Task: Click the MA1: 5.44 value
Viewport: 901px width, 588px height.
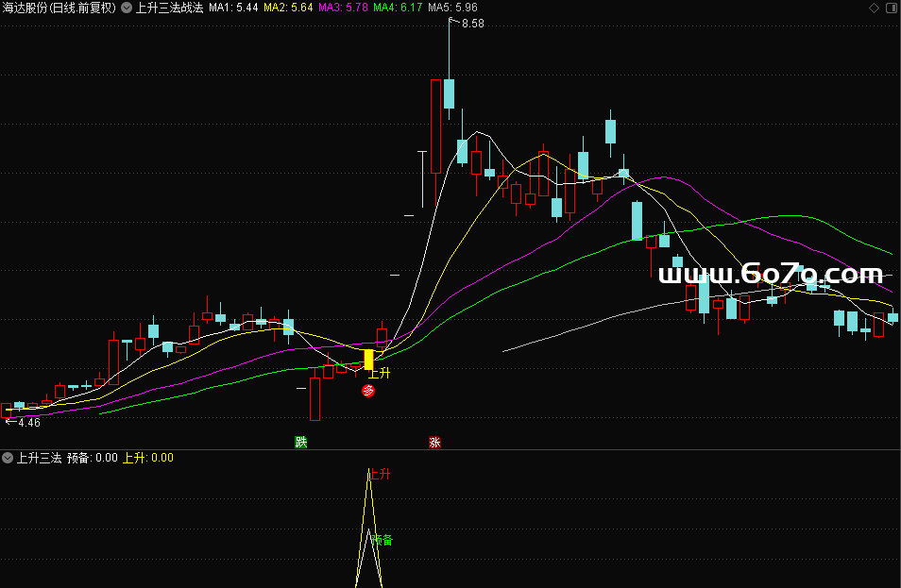Action: 233,8
